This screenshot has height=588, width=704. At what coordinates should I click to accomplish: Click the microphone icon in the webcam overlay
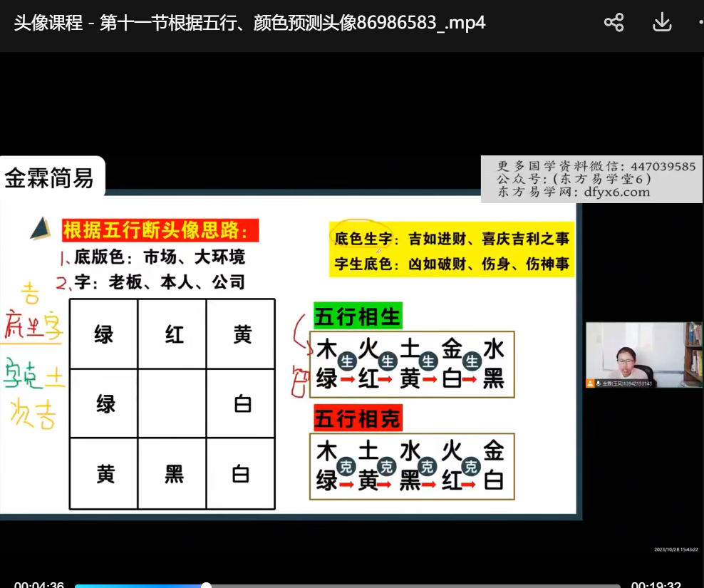click(598, 383)
